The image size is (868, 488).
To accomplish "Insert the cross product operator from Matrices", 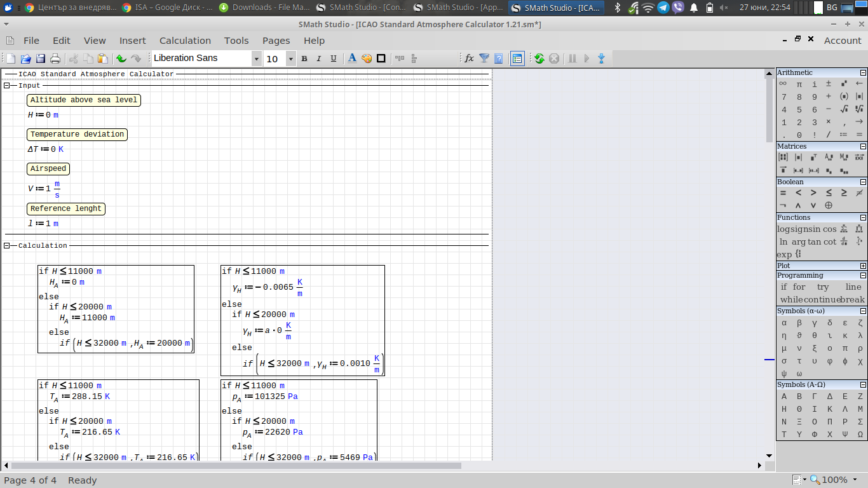I will coord(860,158).
